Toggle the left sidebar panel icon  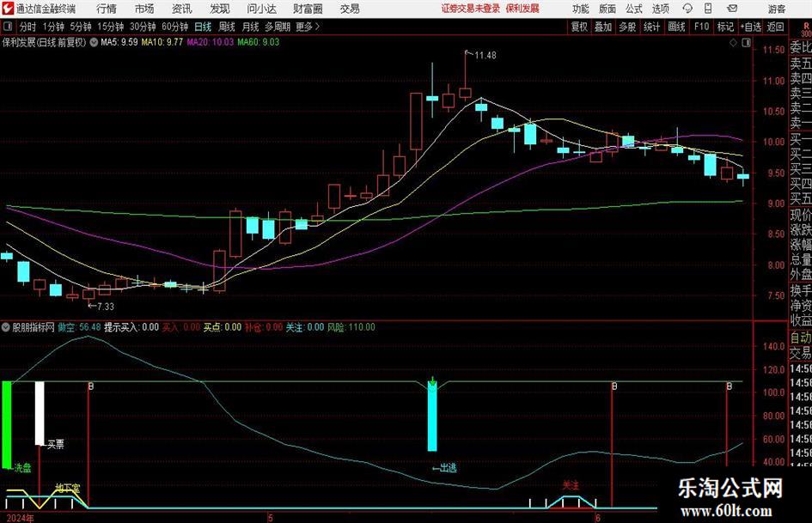8,27
